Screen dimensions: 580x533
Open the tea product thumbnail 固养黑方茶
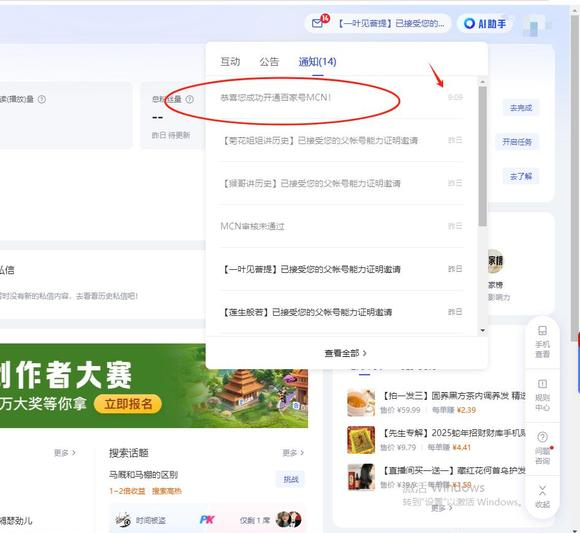[x=361, y=403]
